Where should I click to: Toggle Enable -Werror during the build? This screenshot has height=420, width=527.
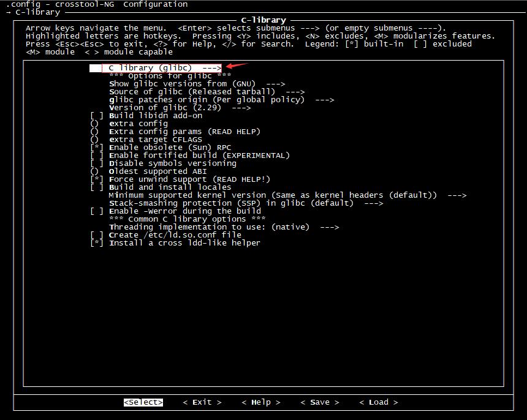[175, 211]
